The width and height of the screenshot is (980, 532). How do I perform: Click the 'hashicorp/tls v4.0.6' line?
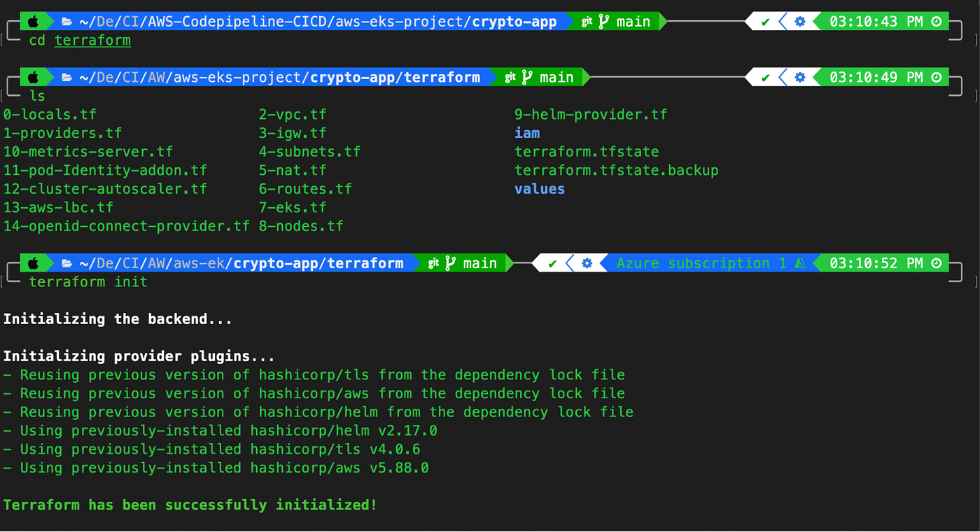pos(211,449)
